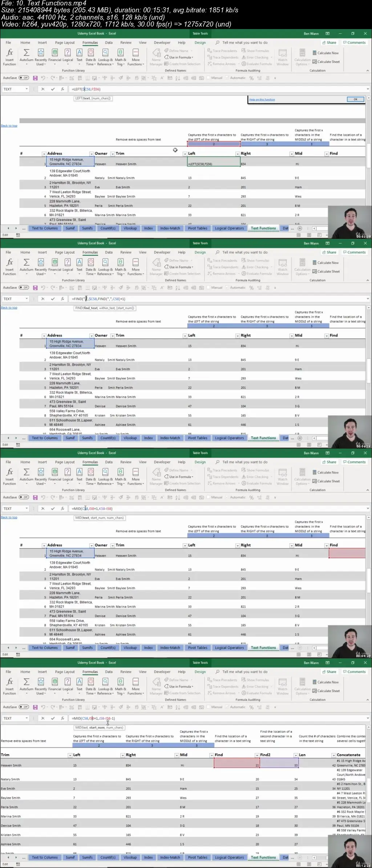The image size is (372, 868).
Task: Toggle AutoSave switch in the 00:12:26 frame
Action: pyautogui.click(x=24, y=707)
